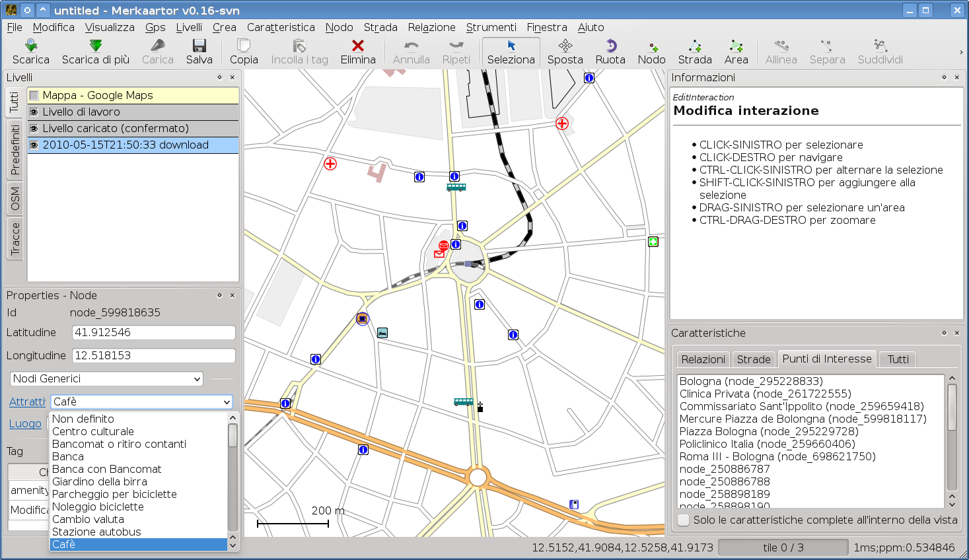Click the Salva floppy disk icon
This screenshot has width=969, height=560.
point(199,46)
